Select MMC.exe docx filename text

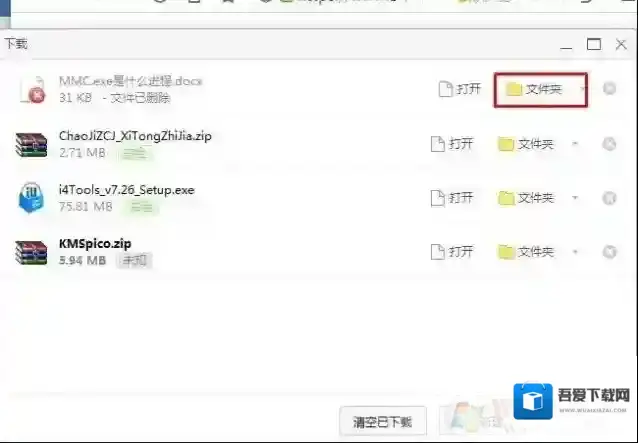pos(131,81)
